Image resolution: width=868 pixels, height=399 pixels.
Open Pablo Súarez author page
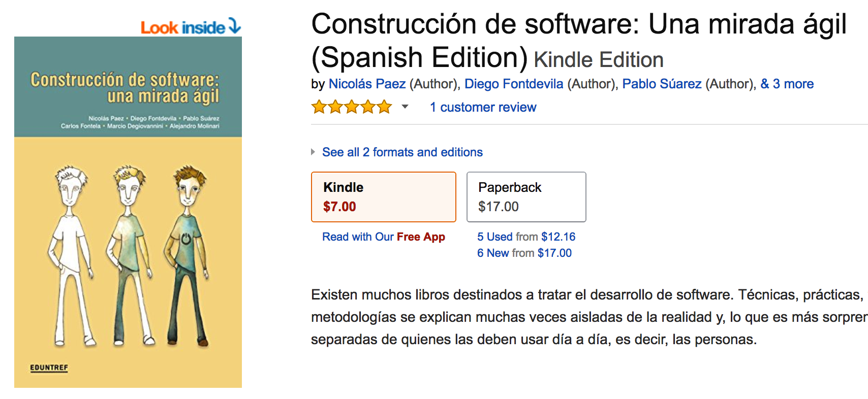(662, 84)
